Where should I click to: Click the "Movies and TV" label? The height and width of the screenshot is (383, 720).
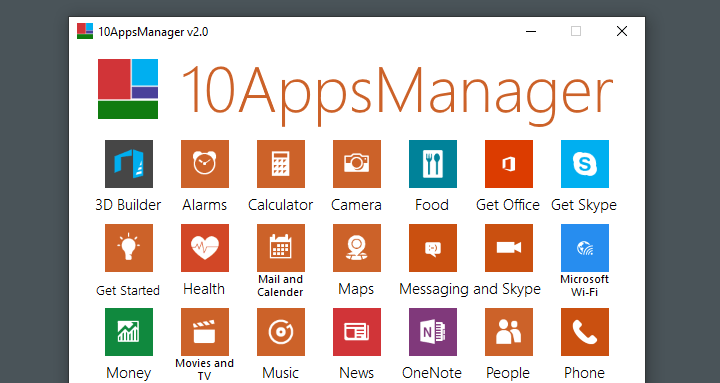(204, 370)
